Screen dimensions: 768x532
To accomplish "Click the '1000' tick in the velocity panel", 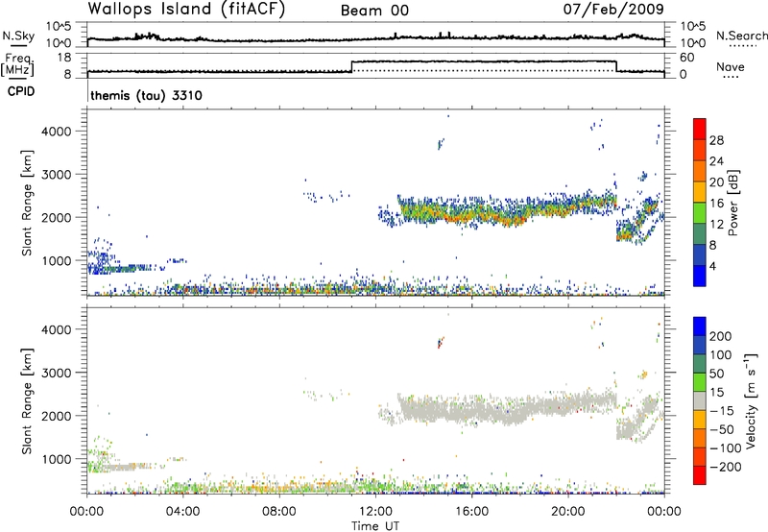I will [57, 458].
